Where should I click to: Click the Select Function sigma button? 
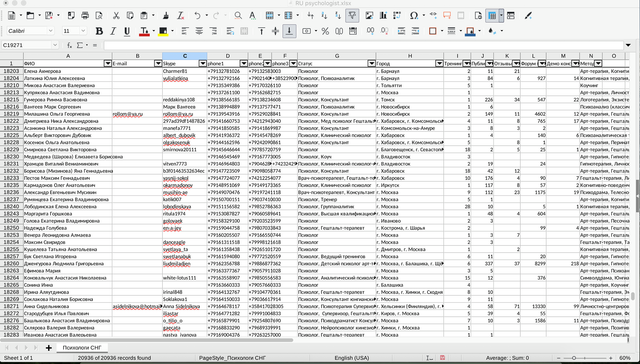[80, 45]
